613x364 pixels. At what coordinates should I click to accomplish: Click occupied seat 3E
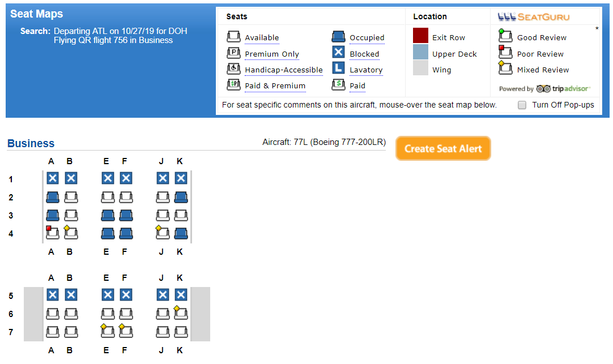click(x=108, y=216)
